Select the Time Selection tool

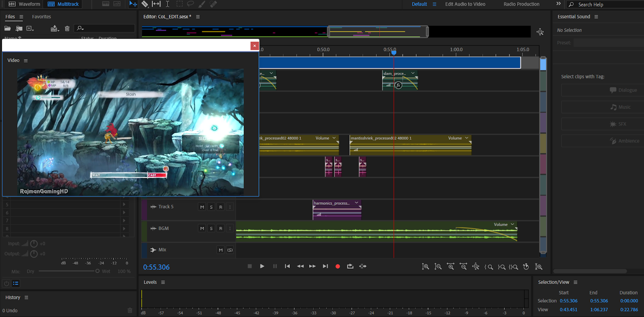(x=167, y=4)
